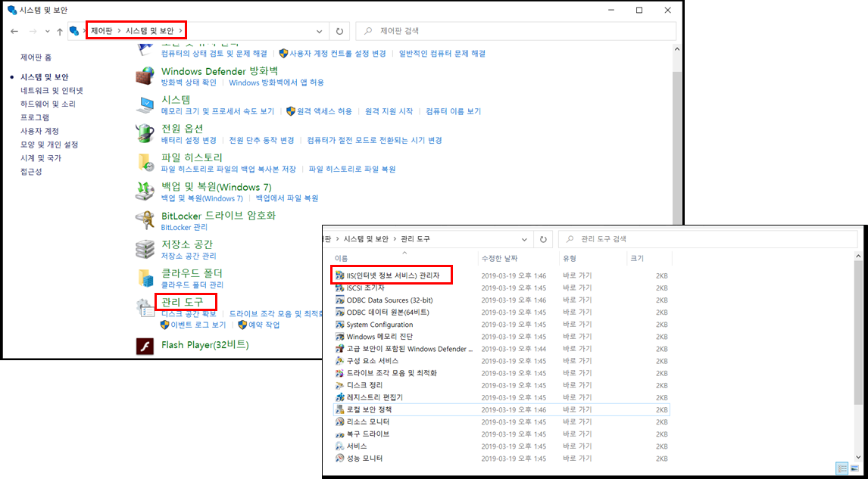The image size is (868, 479).
Task: Refresh the 제어판 window
Action: [339, 31]
